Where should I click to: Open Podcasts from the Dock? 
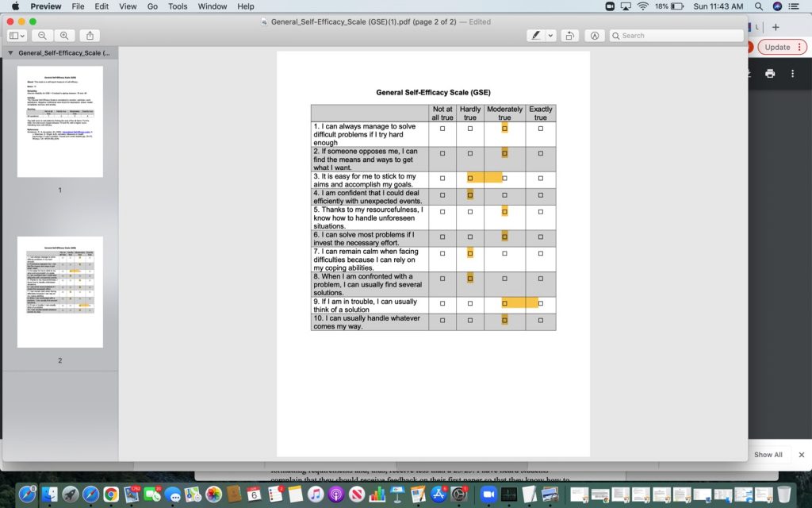point(335,494)
